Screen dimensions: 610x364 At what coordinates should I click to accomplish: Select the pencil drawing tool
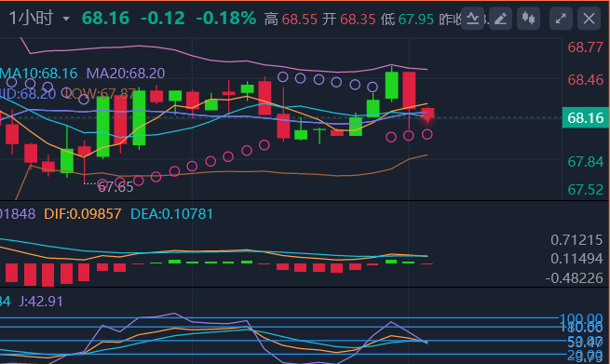click(500, 19)
